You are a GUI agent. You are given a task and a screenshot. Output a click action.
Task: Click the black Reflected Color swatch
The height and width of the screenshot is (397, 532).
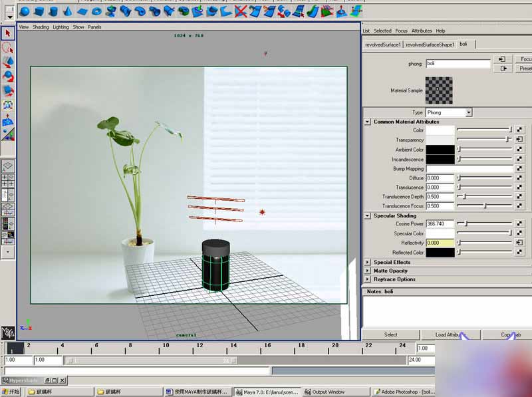tap(440, 253)
